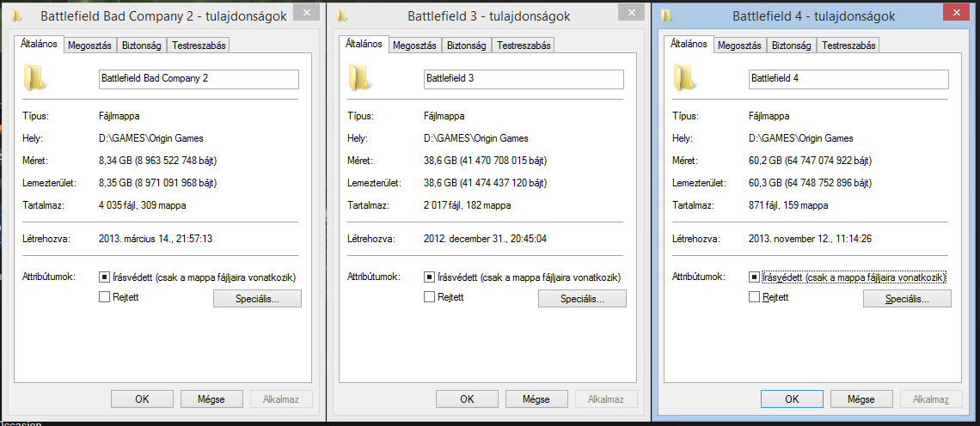Click Fájlmappa type value in Battlefield 3 window
This screenshot has width=980, height=426.
[444, 116]
